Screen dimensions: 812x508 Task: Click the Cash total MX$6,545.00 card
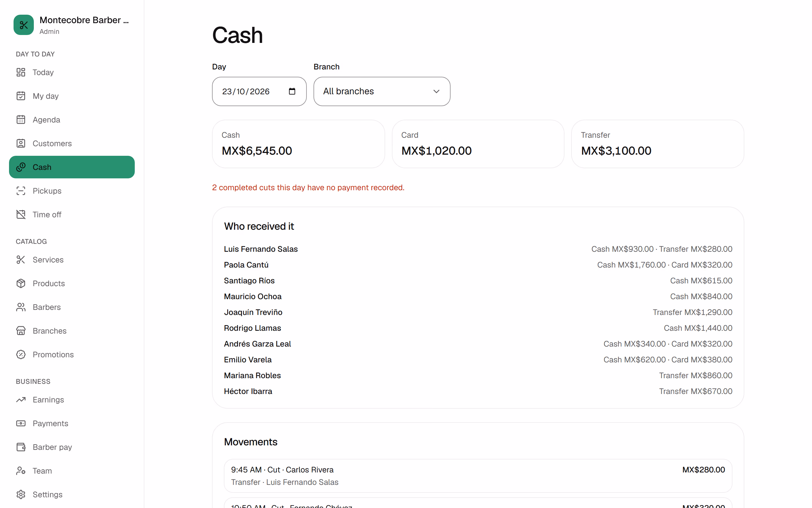click(298, 144)
